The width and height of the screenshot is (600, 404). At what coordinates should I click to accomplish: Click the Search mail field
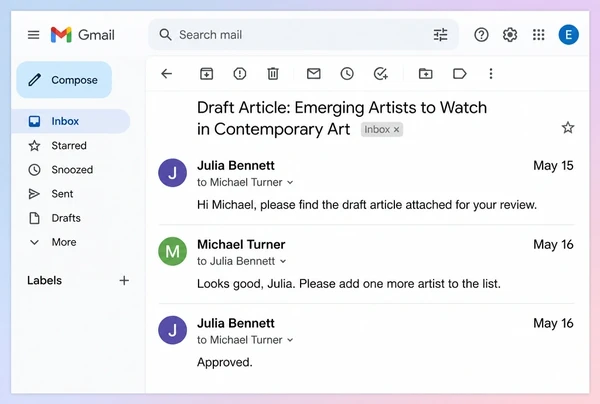[303, 35]
